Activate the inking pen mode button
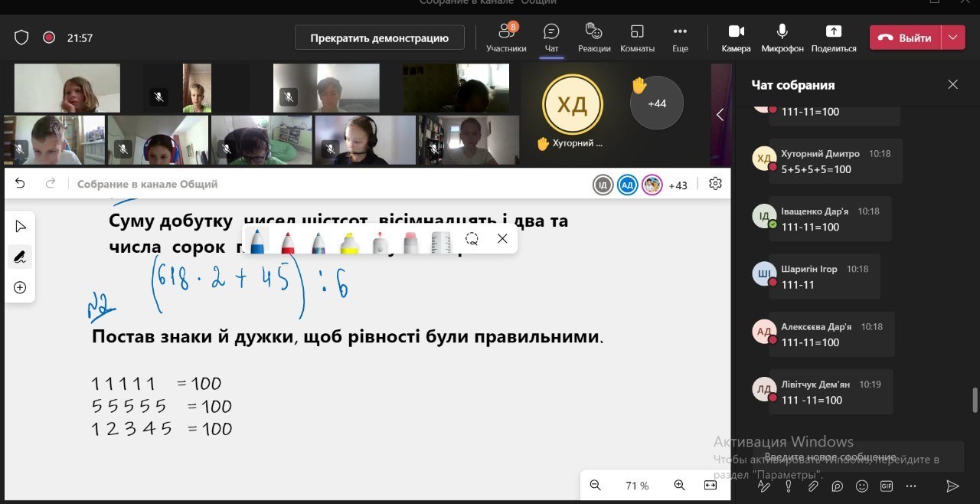This screenshot has width=980, height=504. click(20, 257)
